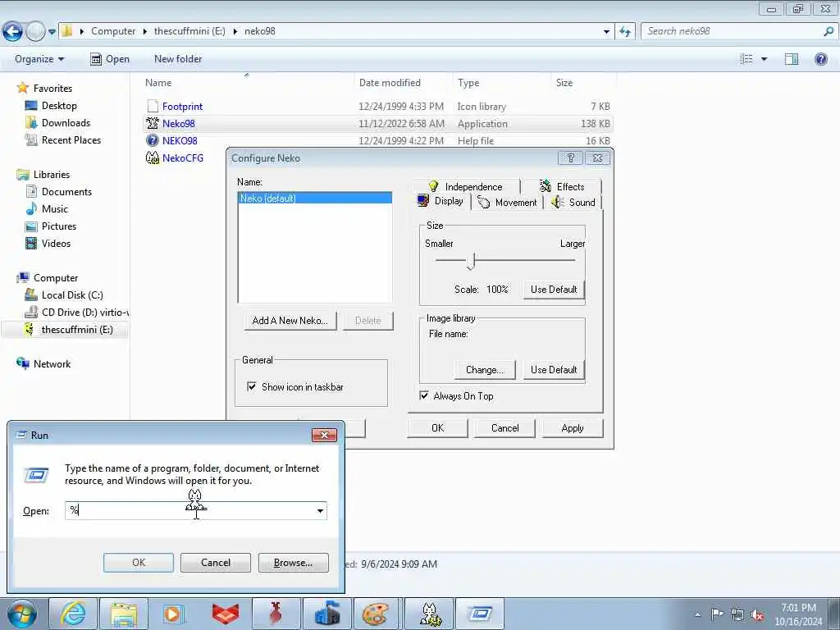Screen dimensions: 840x630
Task: Click the Pictures library icon
Action: [32, 226]
